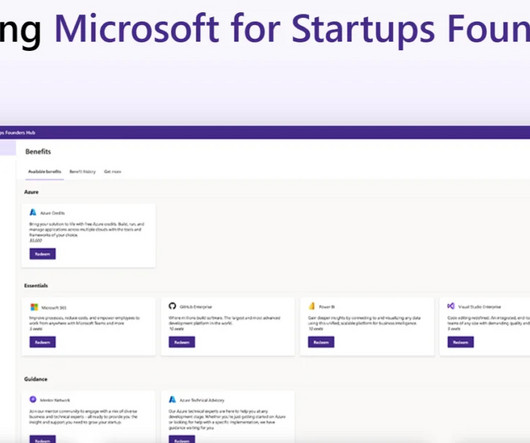Click the Mentor Network purple circle icon

33,399
